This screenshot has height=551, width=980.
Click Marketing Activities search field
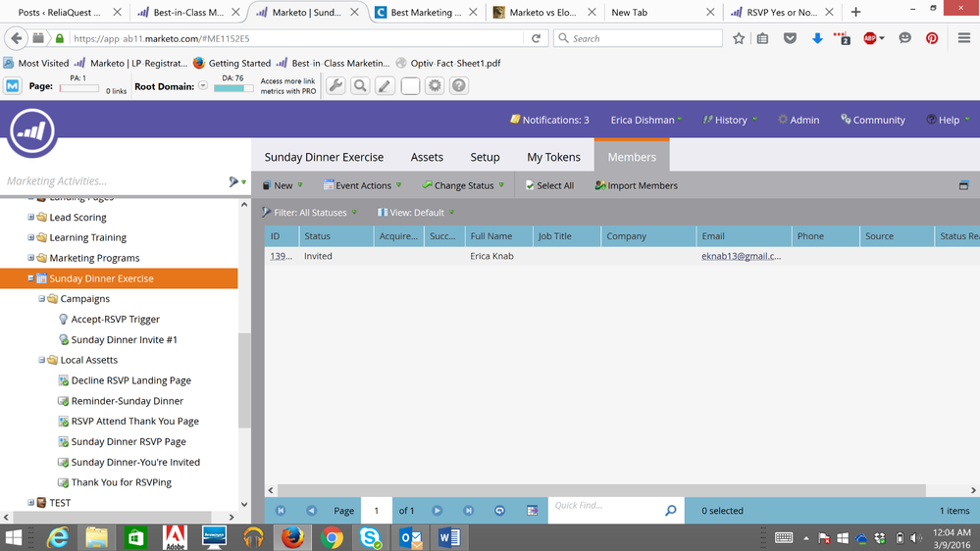[x=116, y=181]
